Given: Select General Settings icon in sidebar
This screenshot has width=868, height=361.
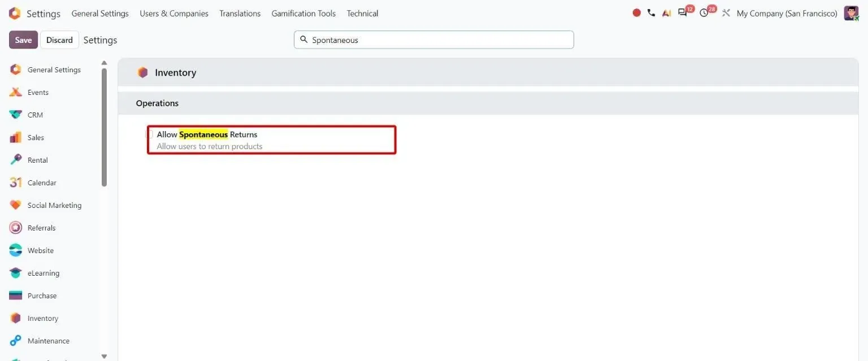Looking at the screenshot, I should pyautogui.click(x=16, y=69).
